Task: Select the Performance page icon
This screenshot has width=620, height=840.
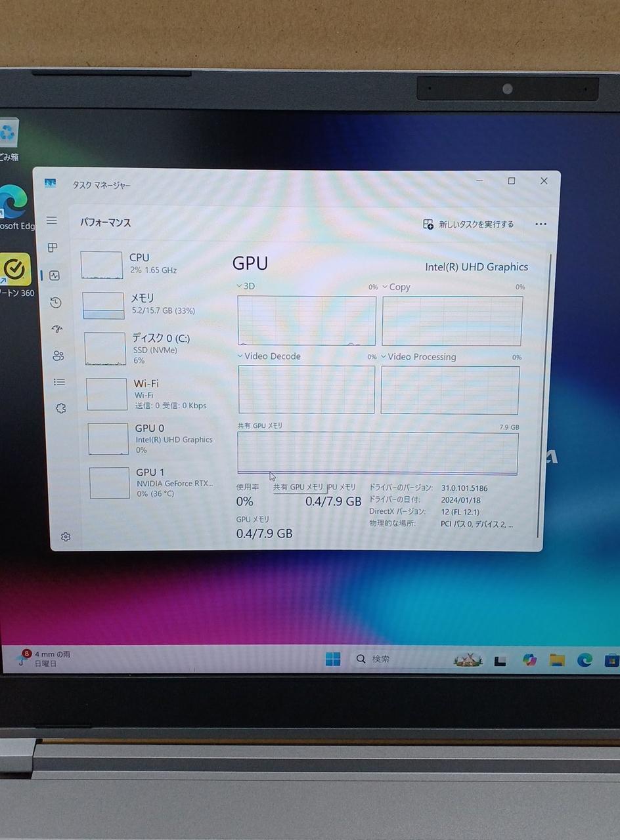Action: pyautogui.click(x=55, y=276)
